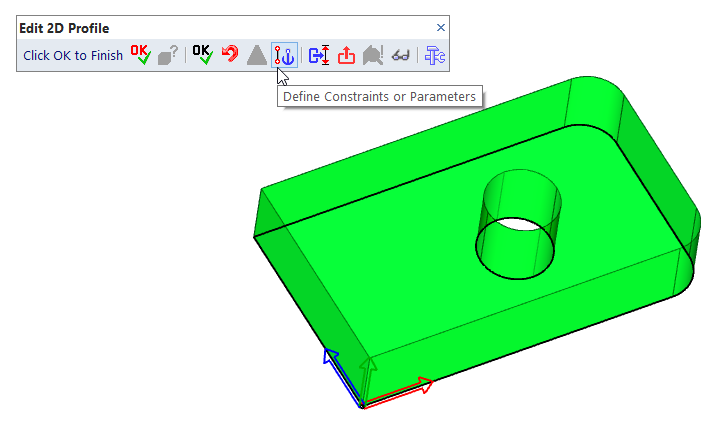Screen dimensions: 716x426
Task: Click the blue arrow dimension icon
Action: pyautogui.click(x=319, y=56)
